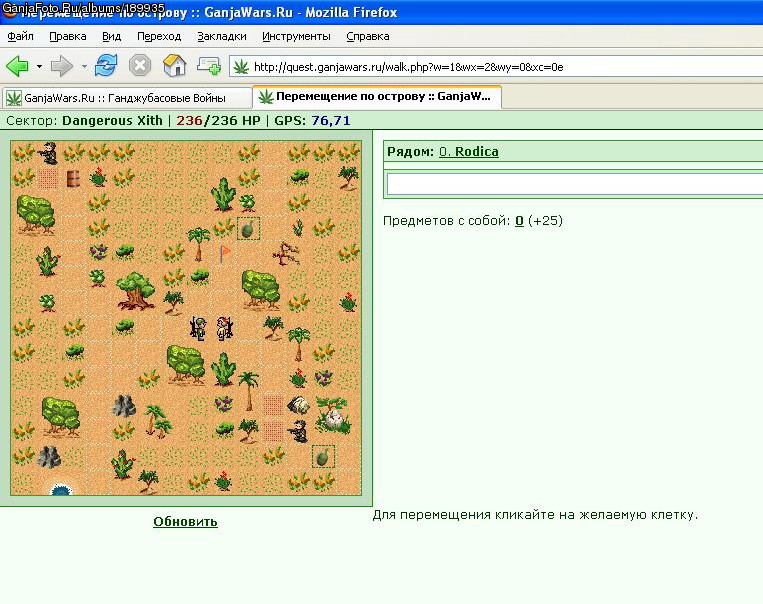Click the empty message field under Рядом
This screenshot has width=763, height=604.
[575, 184]
